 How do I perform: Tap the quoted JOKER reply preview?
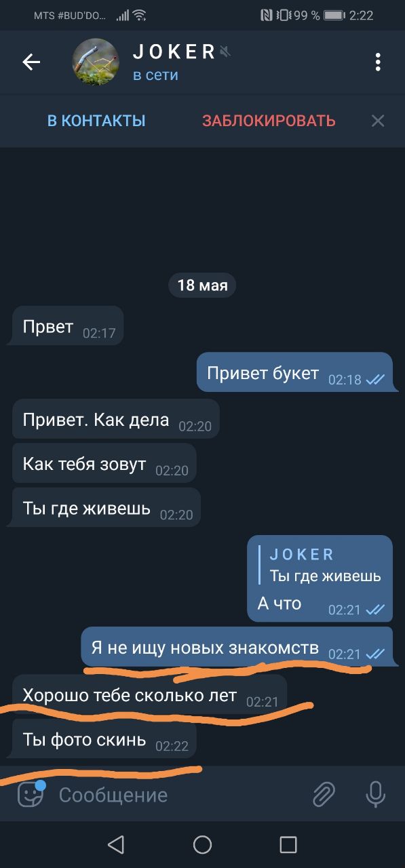320,565
